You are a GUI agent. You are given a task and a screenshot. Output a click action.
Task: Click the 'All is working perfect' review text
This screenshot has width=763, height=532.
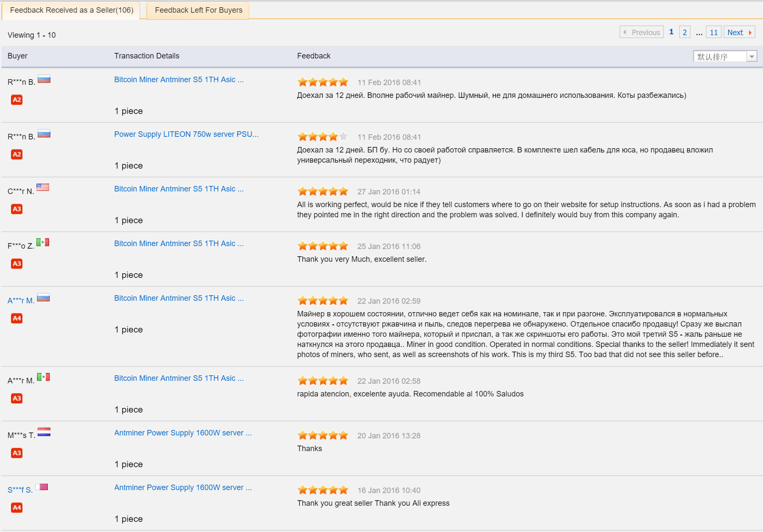[526, 210]
